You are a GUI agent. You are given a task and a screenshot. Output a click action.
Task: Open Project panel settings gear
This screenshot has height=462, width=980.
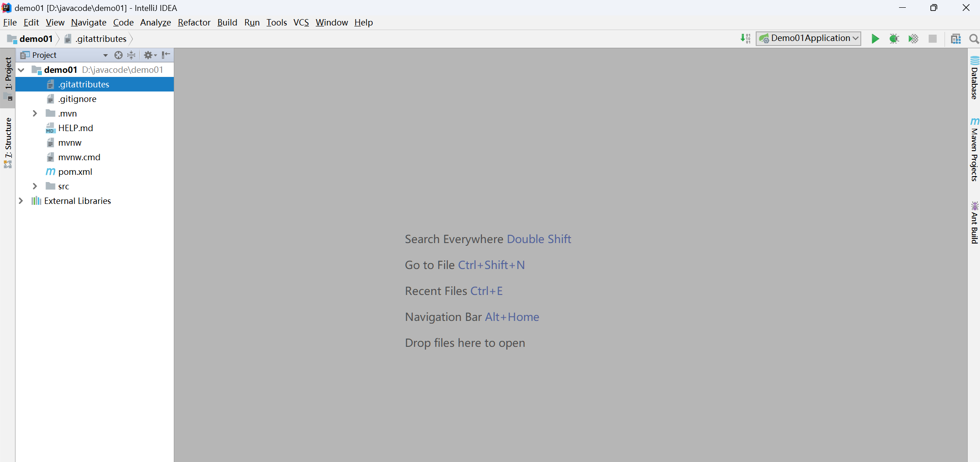coord(150,55)
